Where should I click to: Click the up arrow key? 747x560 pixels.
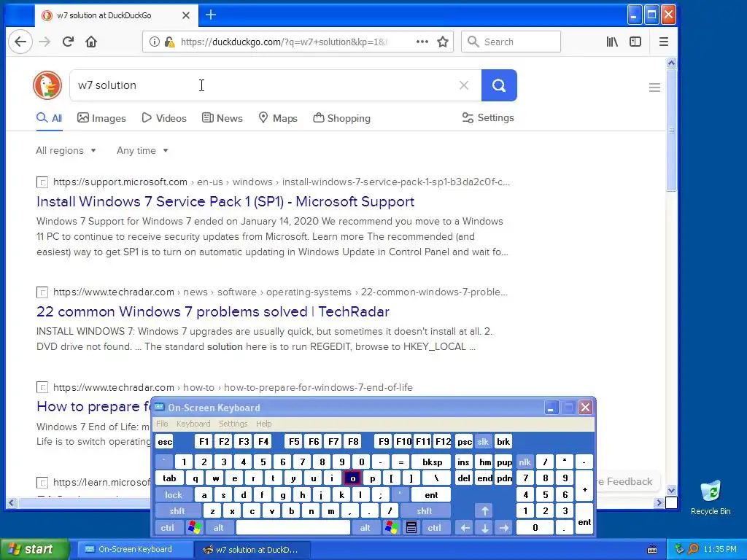pyautogui.click(x=485, y=511)
